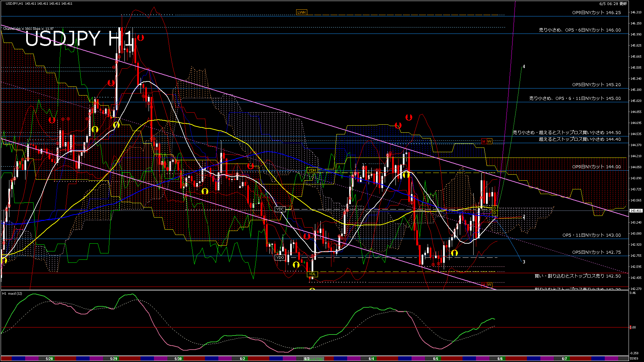Click the 6/2 date on time axis

pyautogui.click(x=243, y=359)
